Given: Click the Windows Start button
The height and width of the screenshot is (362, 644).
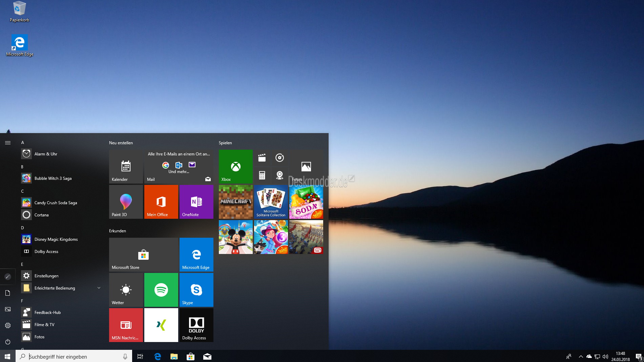Looking at the screenshot, I should click(8, 356).
